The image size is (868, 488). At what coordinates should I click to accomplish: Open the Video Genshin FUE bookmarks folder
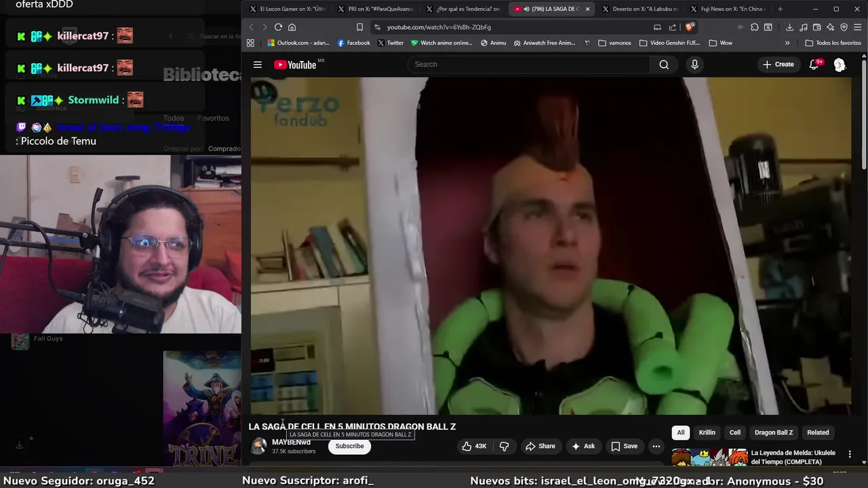point(669,43)
